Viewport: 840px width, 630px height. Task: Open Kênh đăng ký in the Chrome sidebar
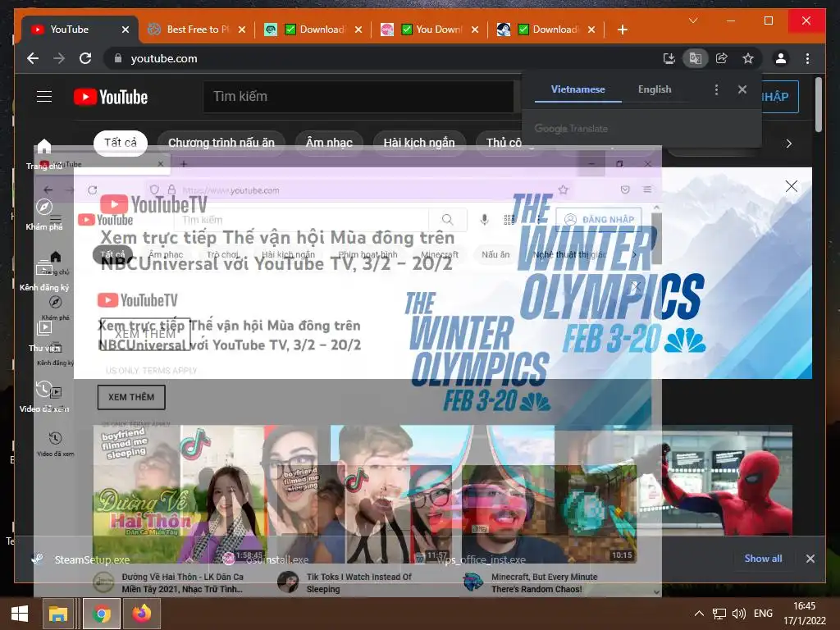point(44,277)
